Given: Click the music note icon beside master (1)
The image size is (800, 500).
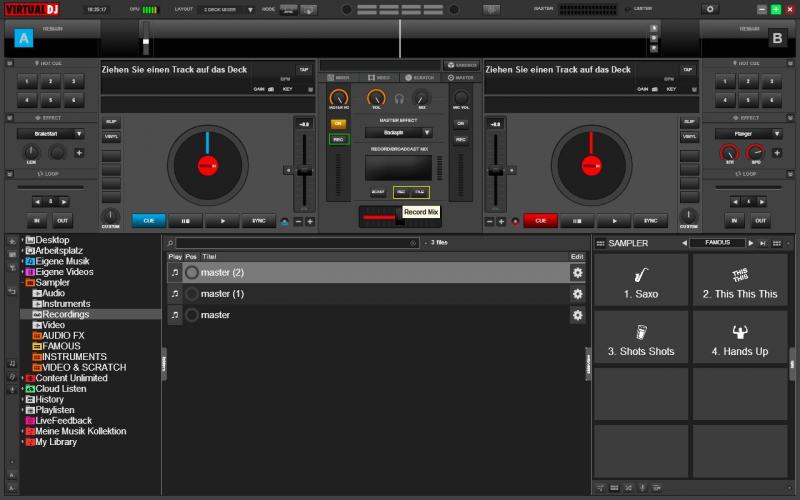Looking at the screenshot, I should [x=175, y=294].
